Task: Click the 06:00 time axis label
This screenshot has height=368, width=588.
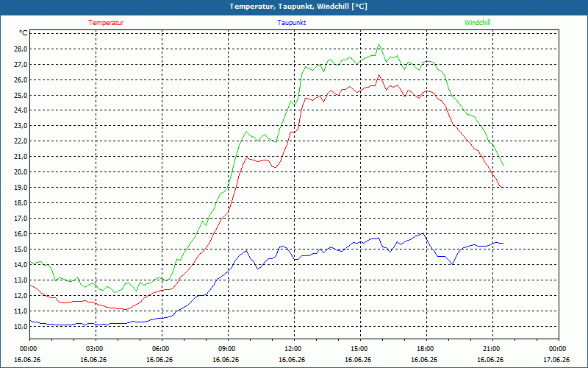Action: tap(162, 349)
